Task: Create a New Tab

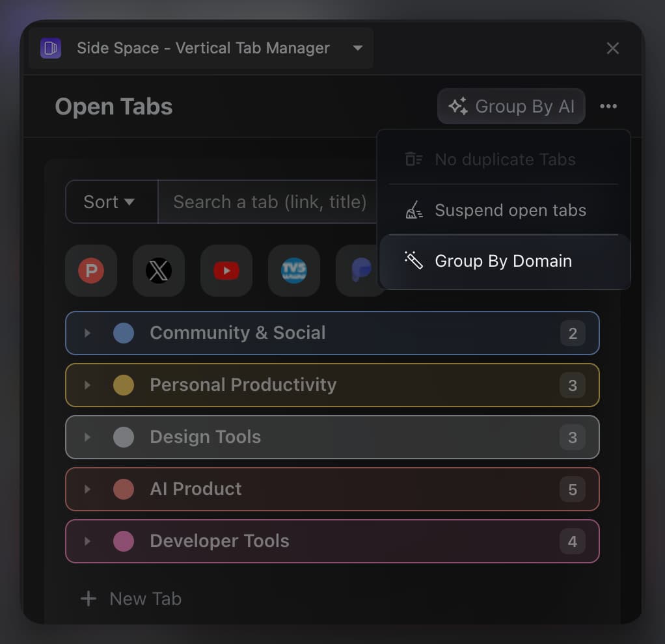Action: coord(130,598)
